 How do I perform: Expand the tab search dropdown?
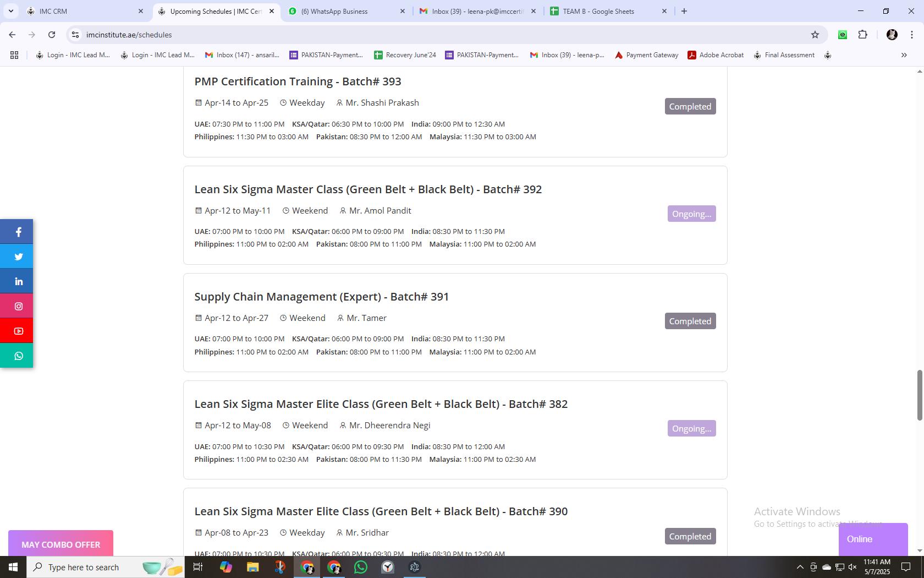10,11
